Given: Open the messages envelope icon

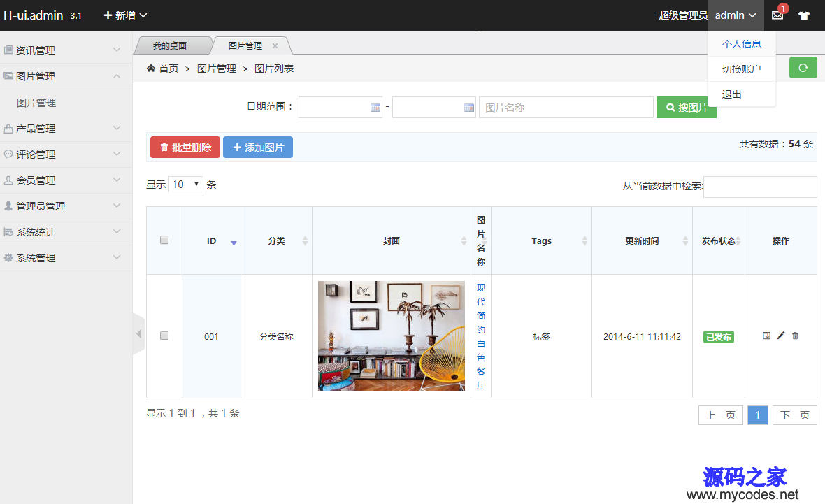Looking at the screenshot, I should (x=777, y=15).
